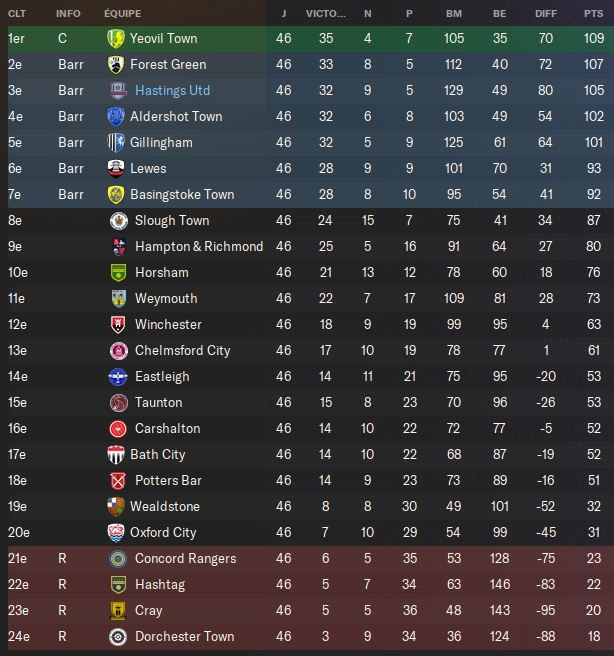This screenshot has width=614, height=656.
Task: Open the Lewes team page
Action: pos(148,168)
